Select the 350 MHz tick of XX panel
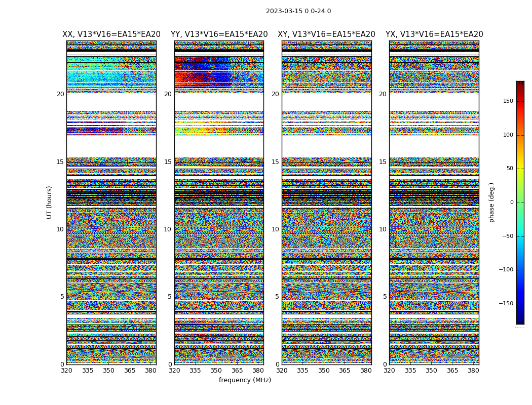 pos(108,371)
